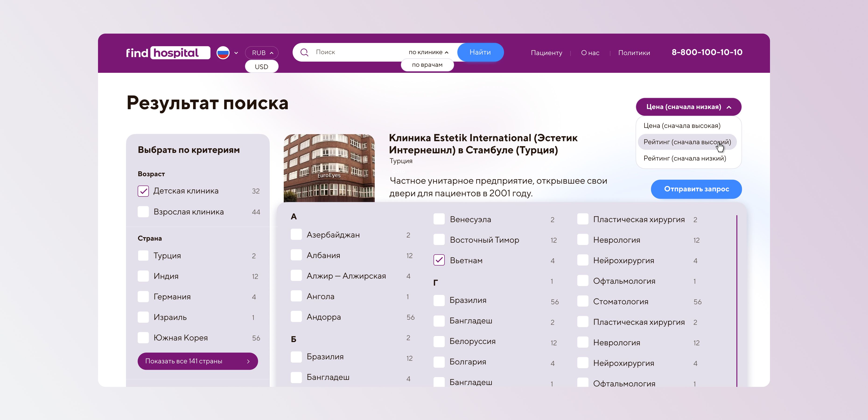The width and height of the screenshot is (868, 420).
Task: Uncheck Детская клиника checkbox
Action: pos(143,191)
